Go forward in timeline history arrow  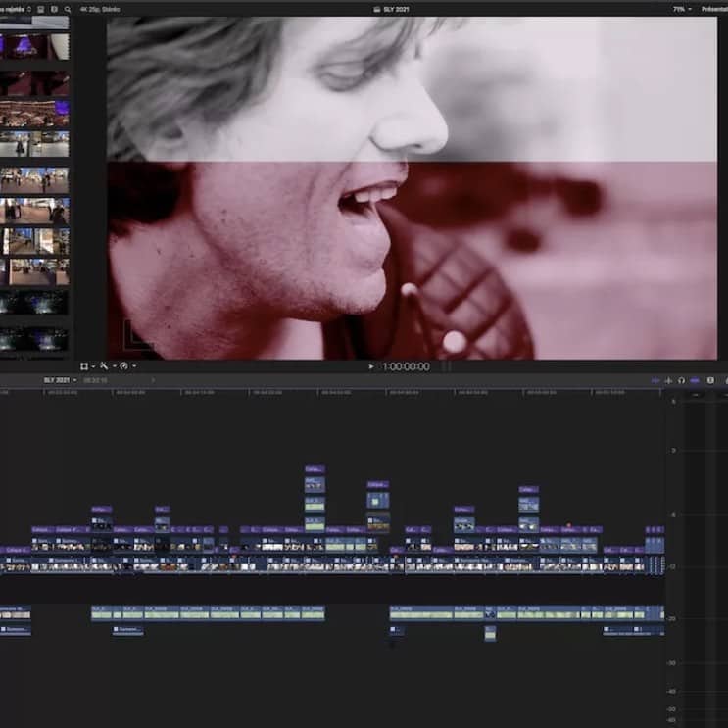[x=153, y=380]
